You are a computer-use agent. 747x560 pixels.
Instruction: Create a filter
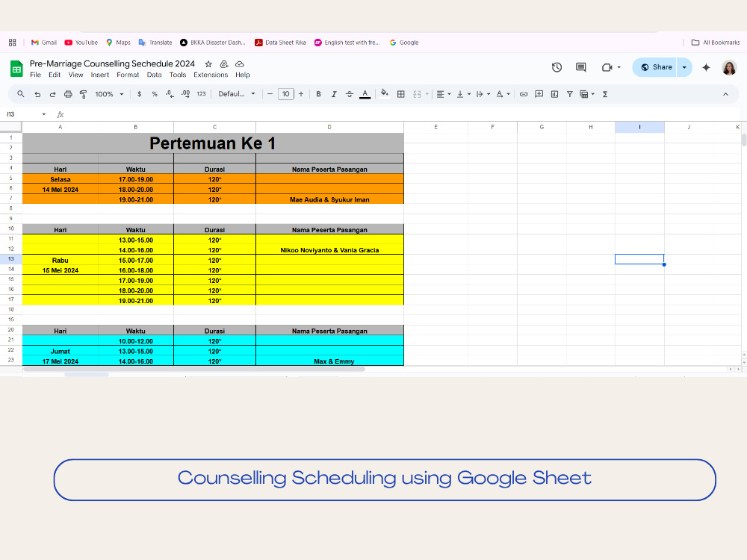pyautogui.click(x=570, y=94)
